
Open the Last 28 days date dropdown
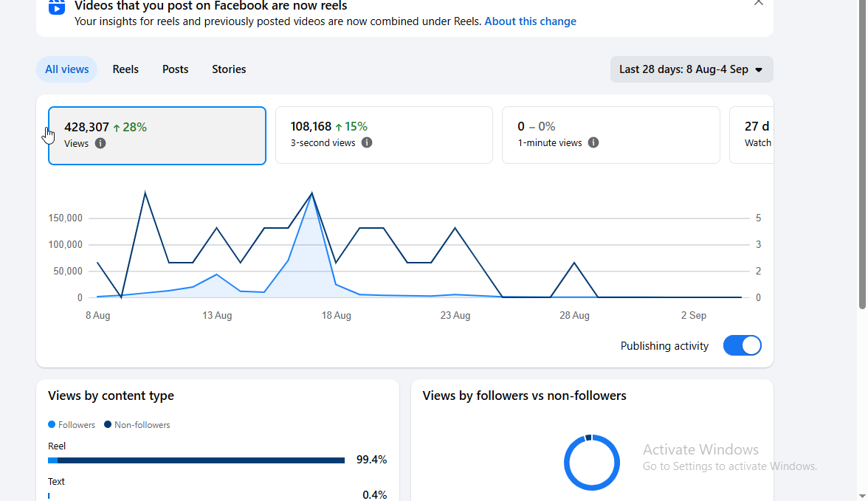click(x=692, y=69)
